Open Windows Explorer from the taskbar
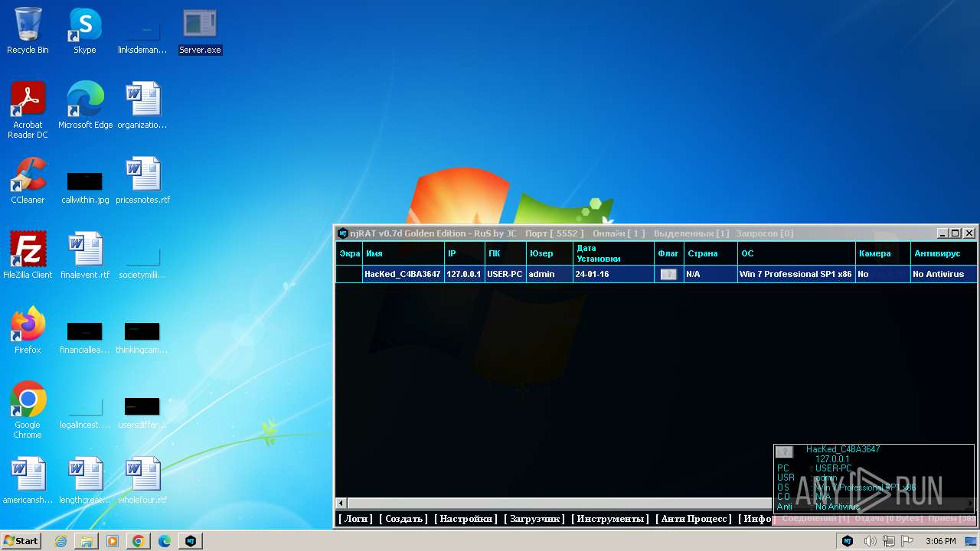980x551 pixels. coord(87,541)
